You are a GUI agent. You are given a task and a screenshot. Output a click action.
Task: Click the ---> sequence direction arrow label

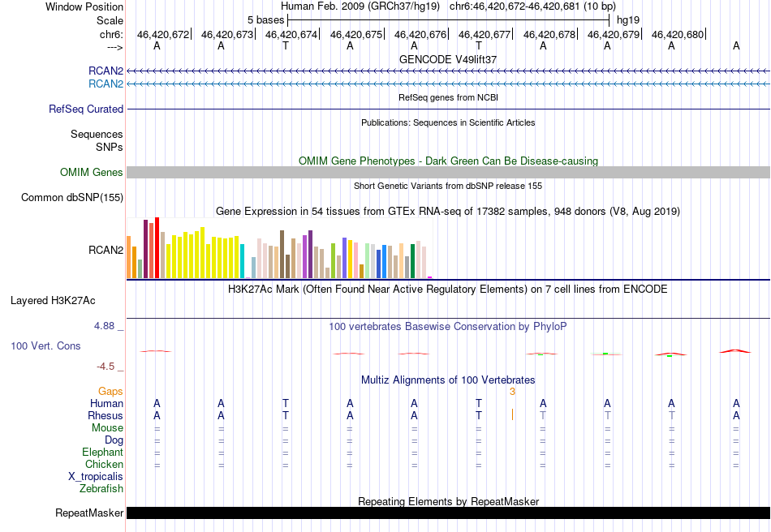pos(114,47)
